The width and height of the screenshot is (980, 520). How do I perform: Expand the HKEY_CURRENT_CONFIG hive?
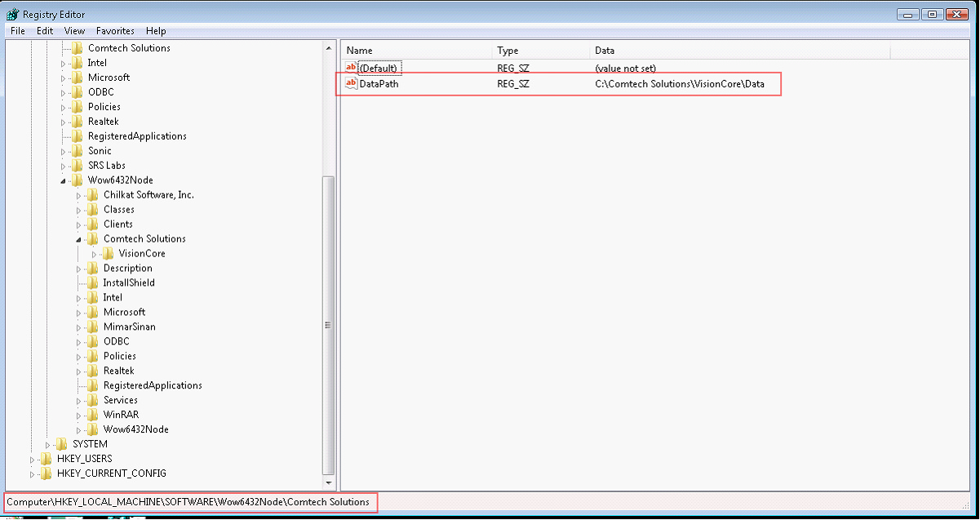point(33,474)
